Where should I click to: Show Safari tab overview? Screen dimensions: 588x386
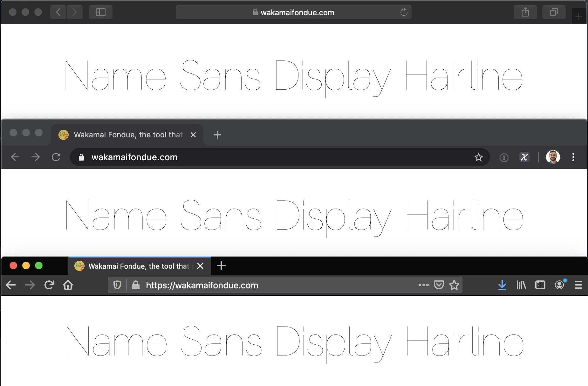tap(554, 12)
